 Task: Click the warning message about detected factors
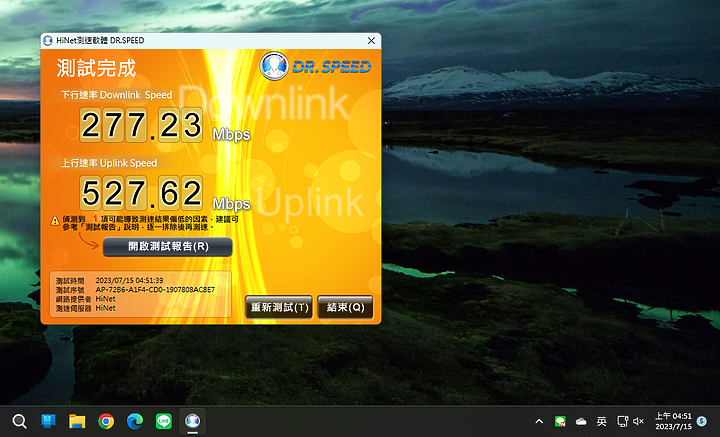click(151, 223)
